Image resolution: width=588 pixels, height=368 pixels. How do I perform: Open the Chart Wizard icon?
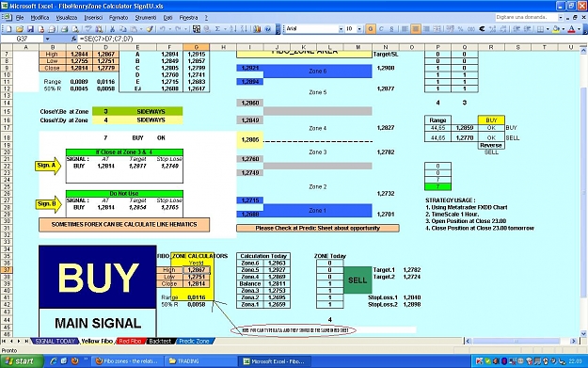tap(257, 29)
